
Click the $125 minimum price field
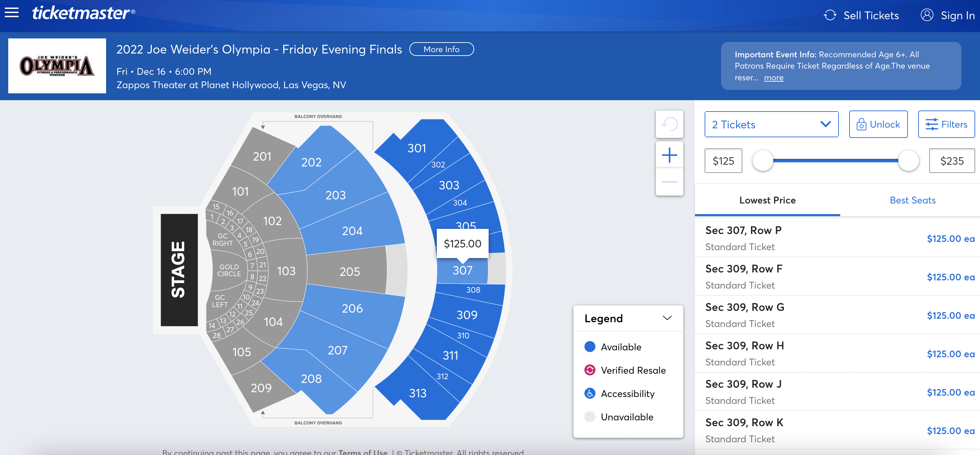click(723, 160)
